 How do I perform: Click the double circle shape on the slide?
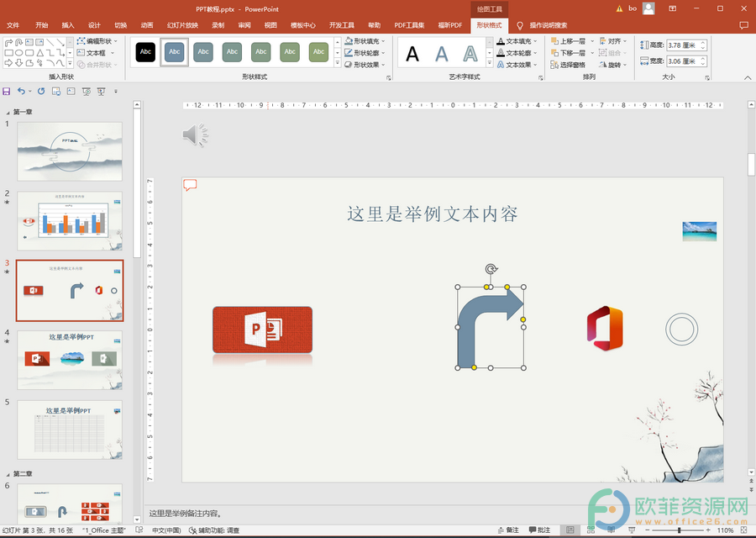point(682,329)
